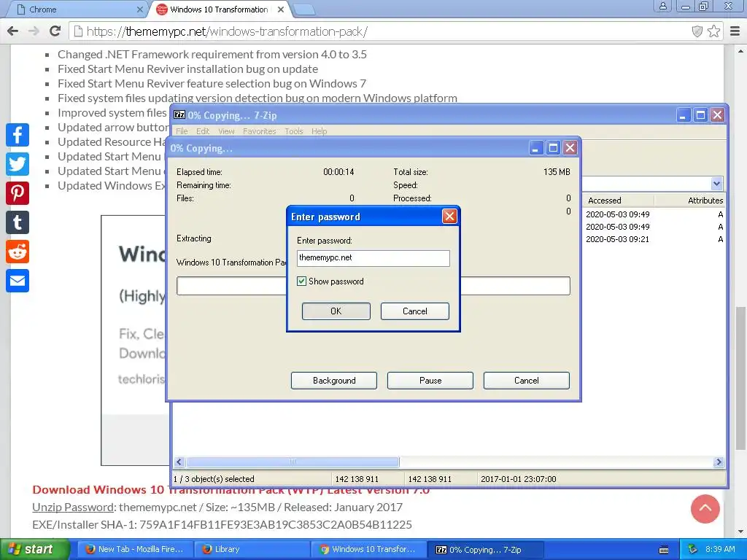Viewport: 747px width, 560px height.
Task: Click the password input field
Action: [x=373, y=258]
